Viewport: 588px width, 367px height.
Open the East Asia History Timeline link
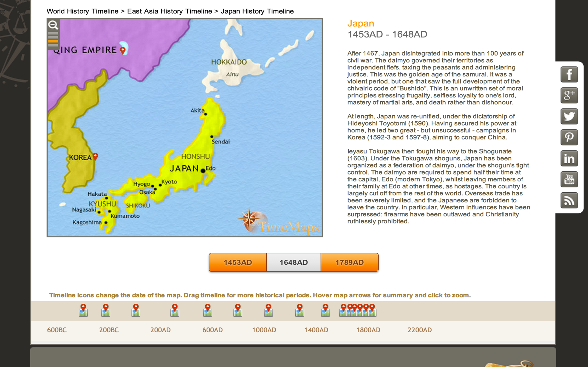click(169, 11)
